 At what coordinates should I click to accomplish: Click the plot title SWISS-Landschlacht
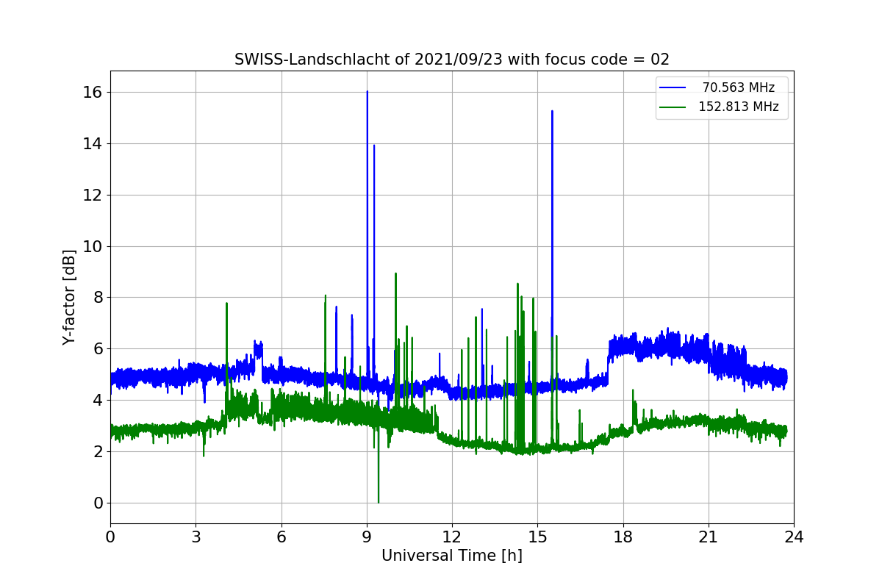coord(451,60)
